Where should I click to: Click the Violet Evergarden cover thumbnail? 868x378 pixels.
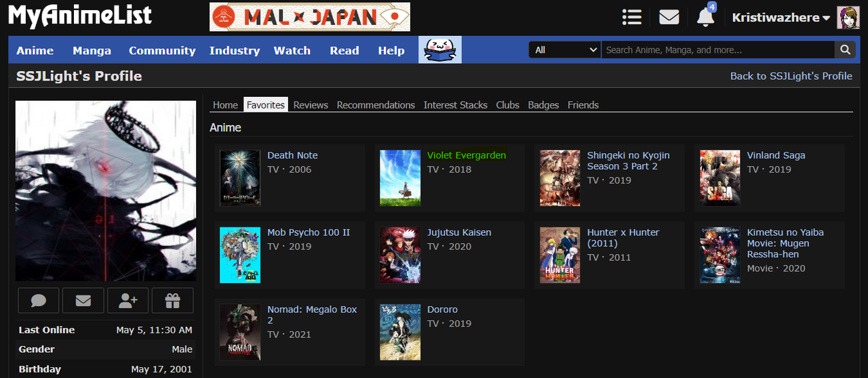[400, 178]
